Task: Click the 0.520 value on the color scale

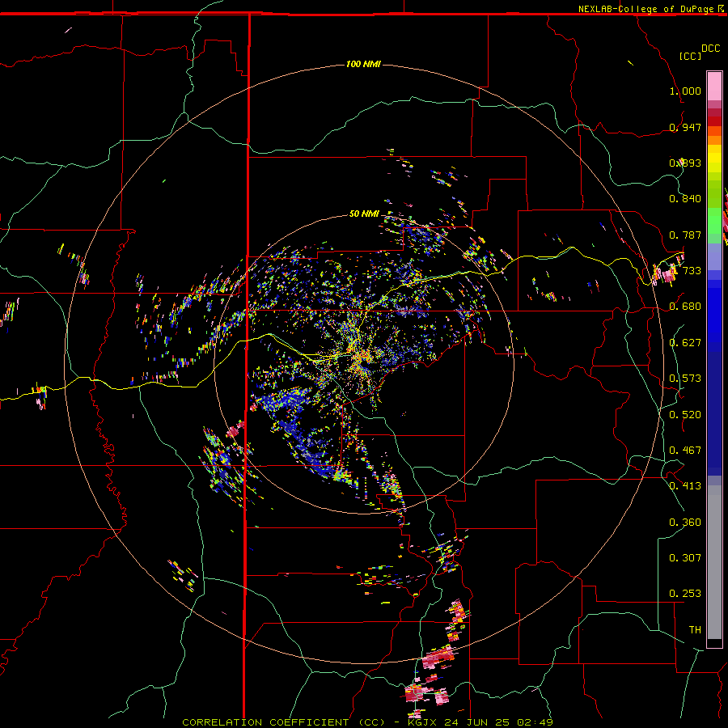Action: pyautogui.click(x=685, y=415)
